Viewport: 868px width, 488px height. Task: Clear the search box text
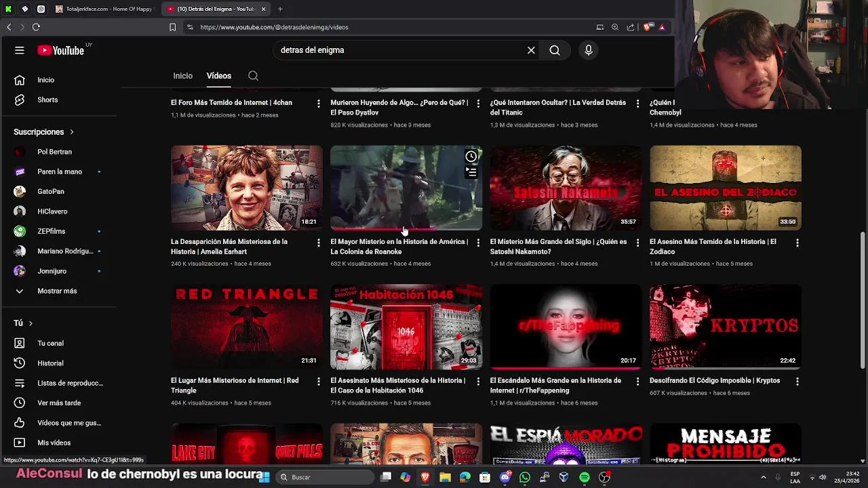coord(531,50)
